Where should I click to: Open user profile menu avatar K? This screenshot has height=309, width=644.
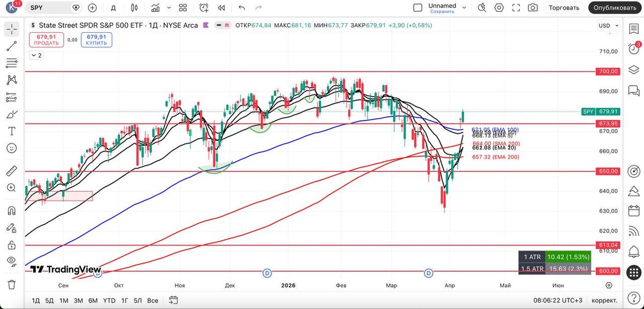pyautogui.click(x=11, y=8)
